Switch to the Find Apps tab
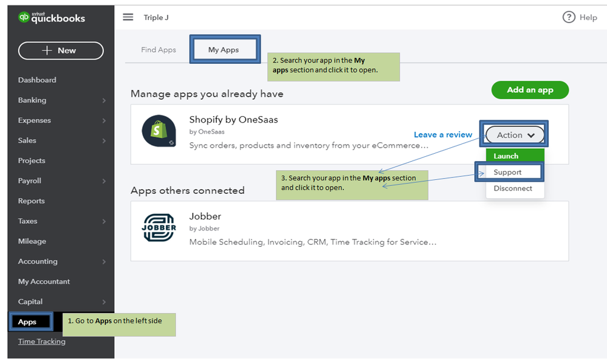This screenshot has height=364, width=607. [159, 50]
